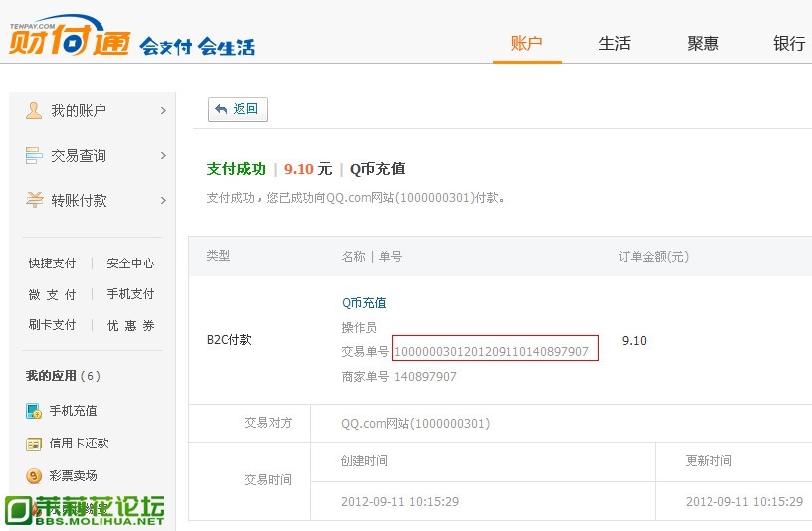Expand the 交易查询 chevron
812x531 pixels.
[163, 155]
